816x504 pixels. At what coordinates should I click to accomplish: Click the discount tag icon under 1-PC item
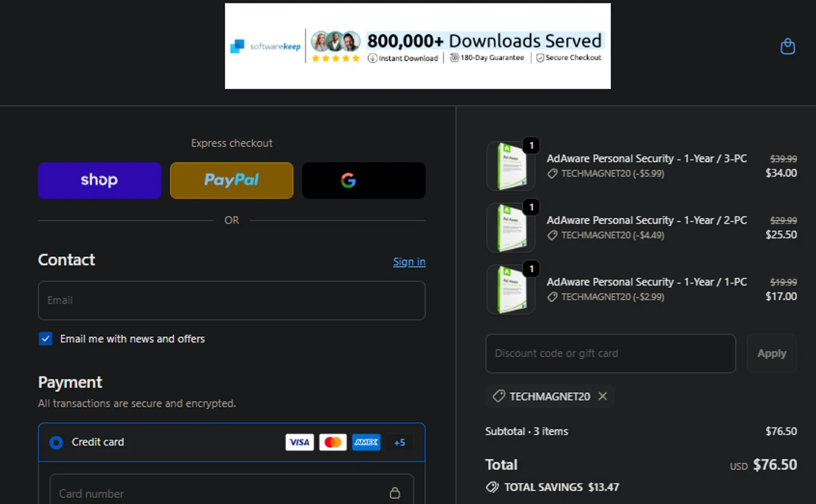(x=552, y=297)
